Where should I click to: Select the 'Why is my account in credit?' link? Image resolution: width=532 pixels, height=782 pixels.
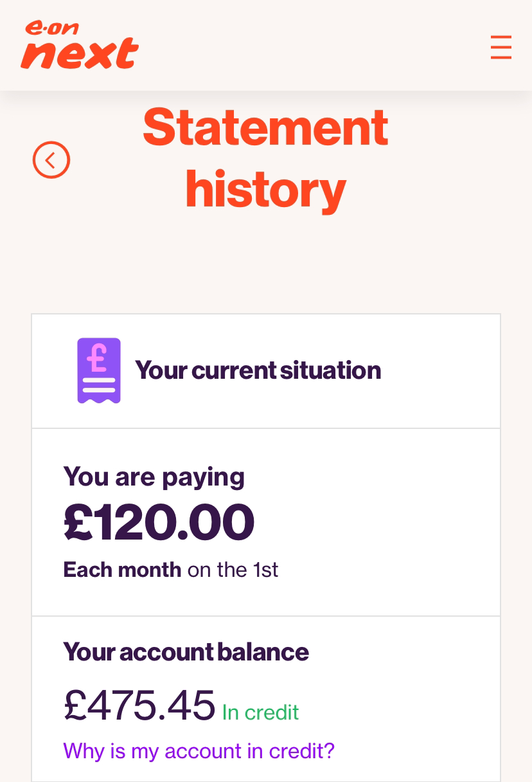(x=199, y=750)
